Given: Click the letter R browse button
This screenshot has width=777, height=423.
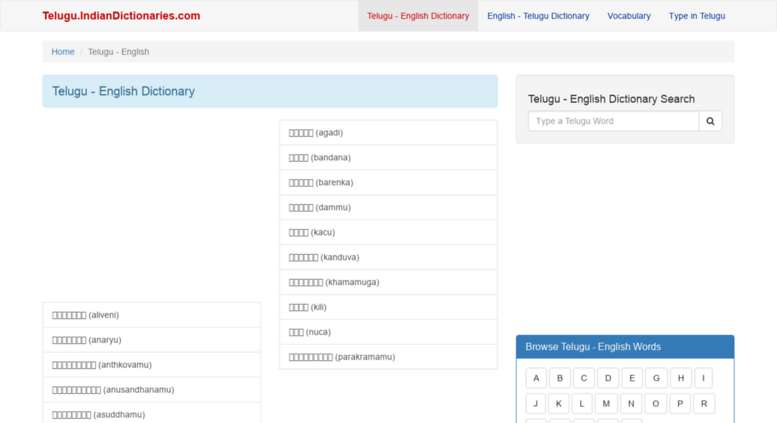Looking at the screenshot, I should pyautogui.click(x=704, y=403).
